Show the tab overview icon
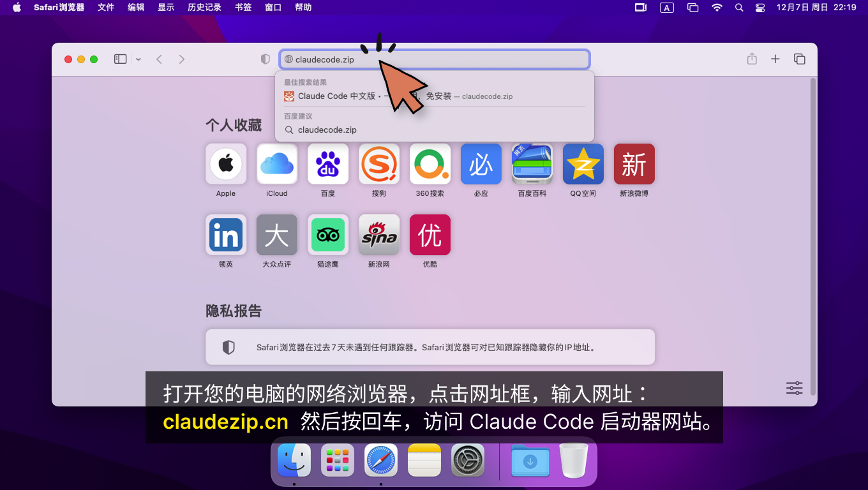 tap(799, 59)
